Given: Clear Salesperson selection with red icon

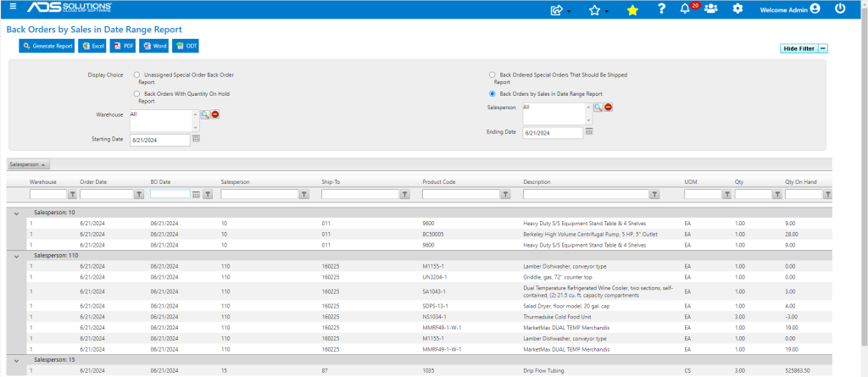Looking at the screenshot, I should click(608, 108).
